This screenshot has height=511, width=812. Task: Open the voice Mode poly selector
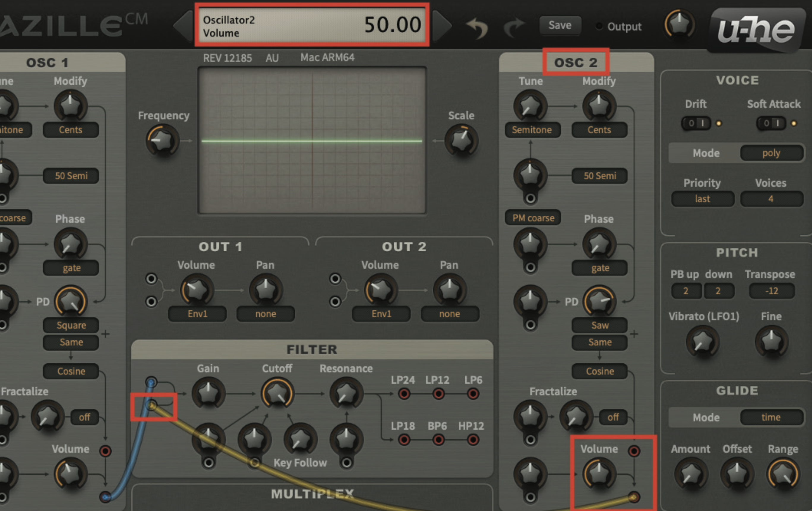coord(772,153)
